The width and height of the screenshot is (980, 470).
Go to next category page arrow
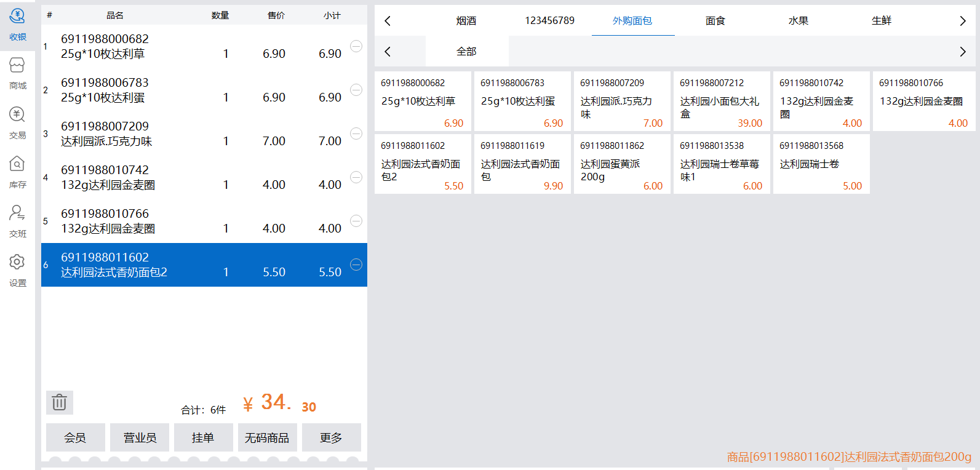[x=963, y=21]
